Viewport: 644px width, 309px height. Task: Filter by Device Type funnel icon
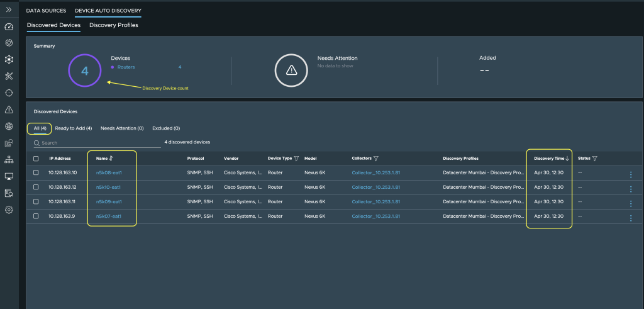pyautogui.click(x=296, y=159)
